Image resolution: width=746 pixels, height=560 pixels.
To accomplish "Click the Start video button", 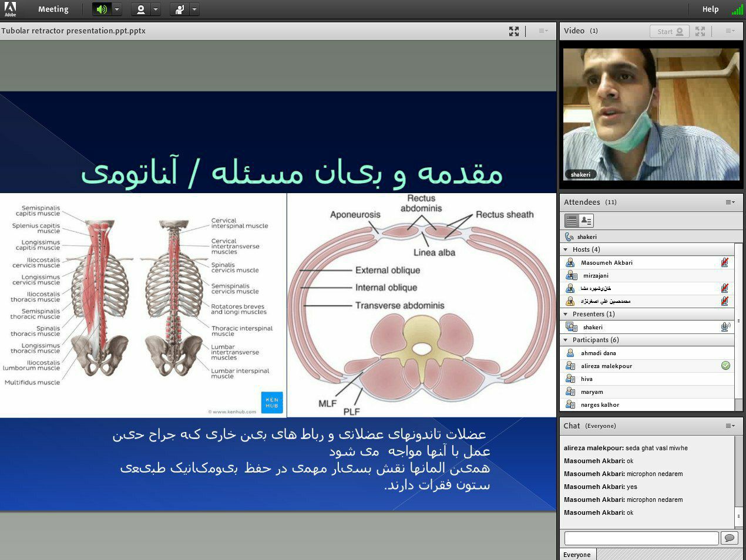I will tap(670, 32).
